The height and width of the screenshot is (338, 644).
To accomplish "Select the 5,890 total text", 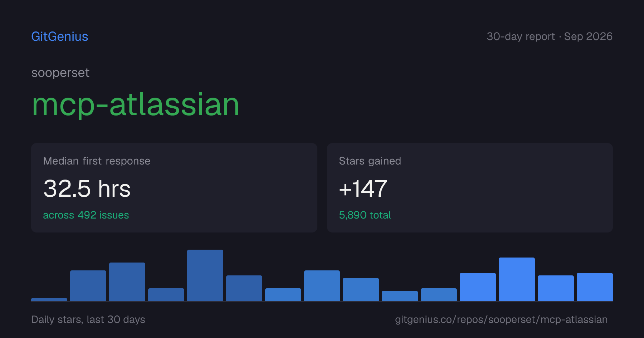I will 365,215.
